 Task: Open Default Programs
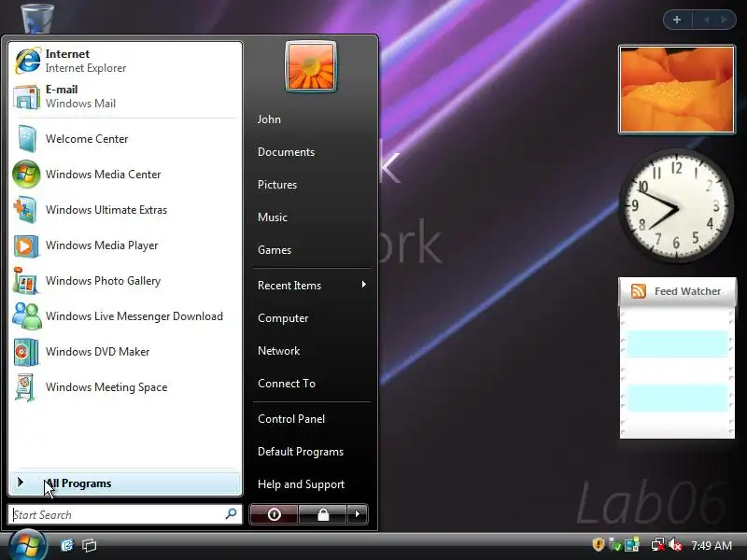301,452
